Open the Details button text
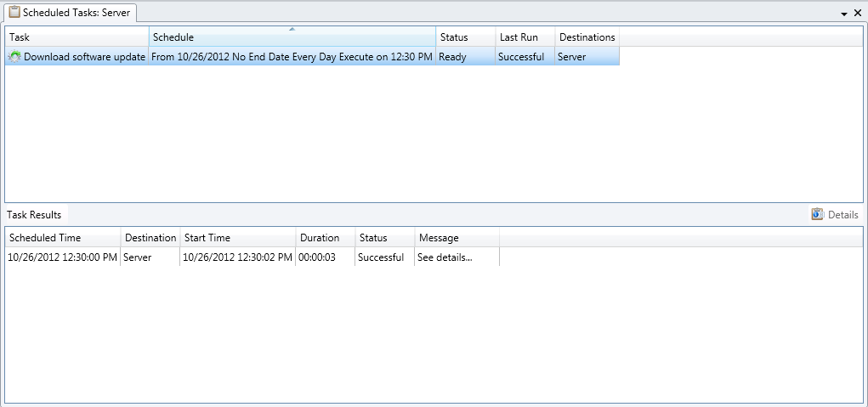Screen dimensions: 868x407 tap(842, 215)
